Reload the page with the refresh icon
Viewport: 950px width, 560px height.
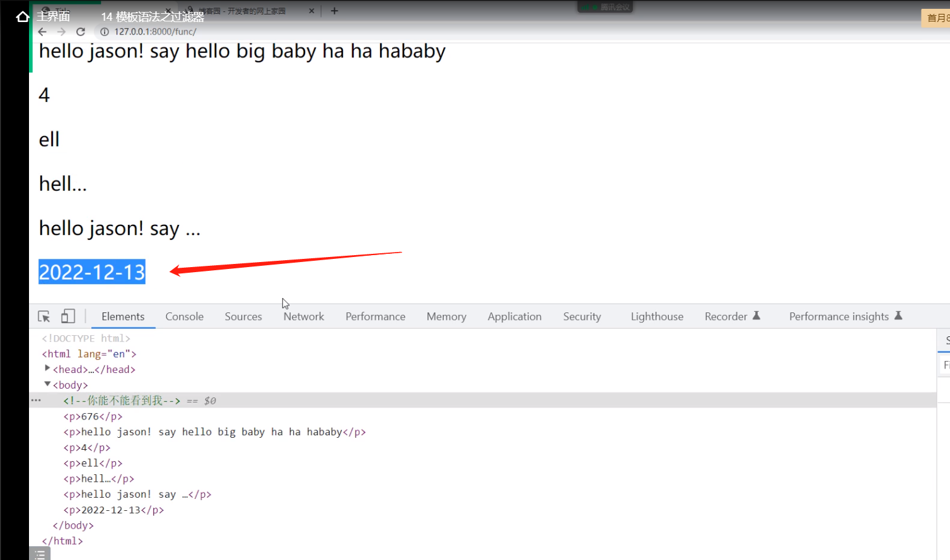[81, 31]
